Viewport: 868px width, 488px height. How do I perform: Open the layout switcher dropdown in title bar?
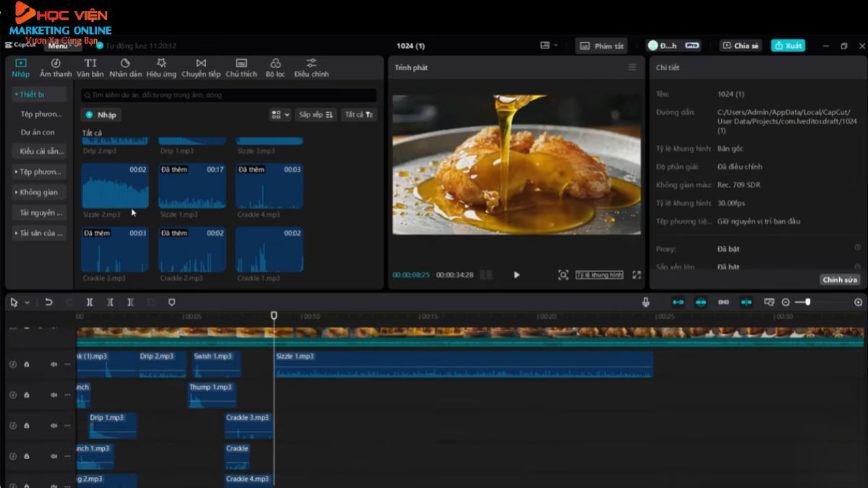[549, 46]
